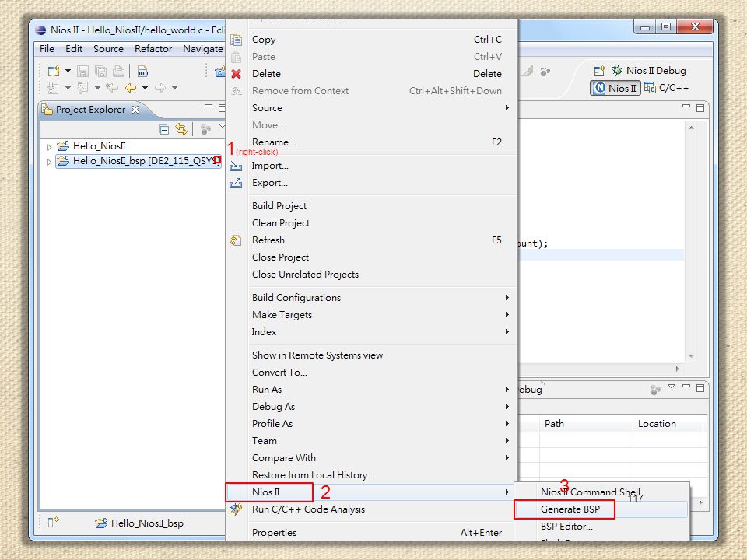The image size is (747, 560).
Task: Click the yellow Back navigation arrow
Action: point(131,88)
